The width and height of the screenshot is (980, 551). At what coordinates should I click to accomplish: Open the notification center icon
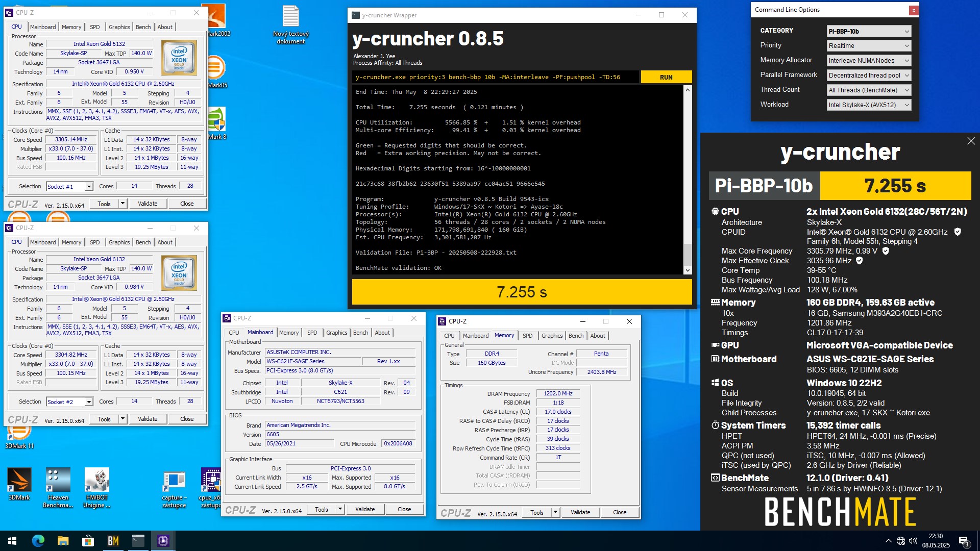(964, 541)
